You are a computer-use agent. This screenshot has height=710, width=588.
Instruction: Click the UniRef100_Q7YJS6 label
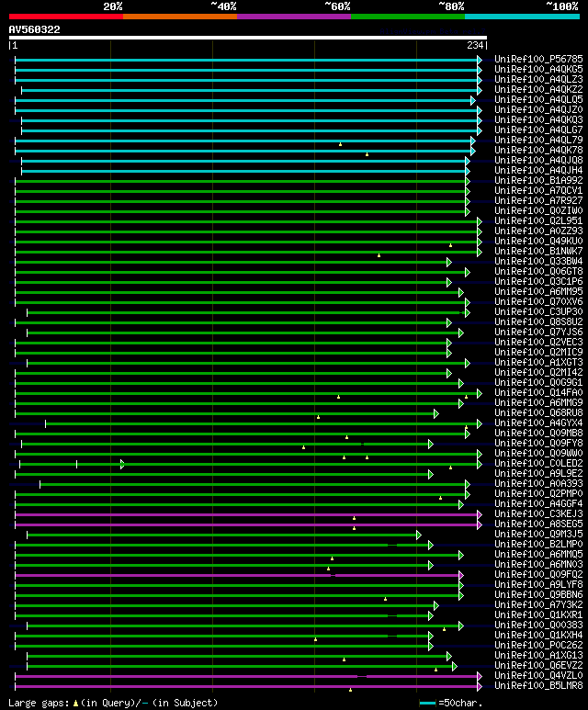pos(538,332)
